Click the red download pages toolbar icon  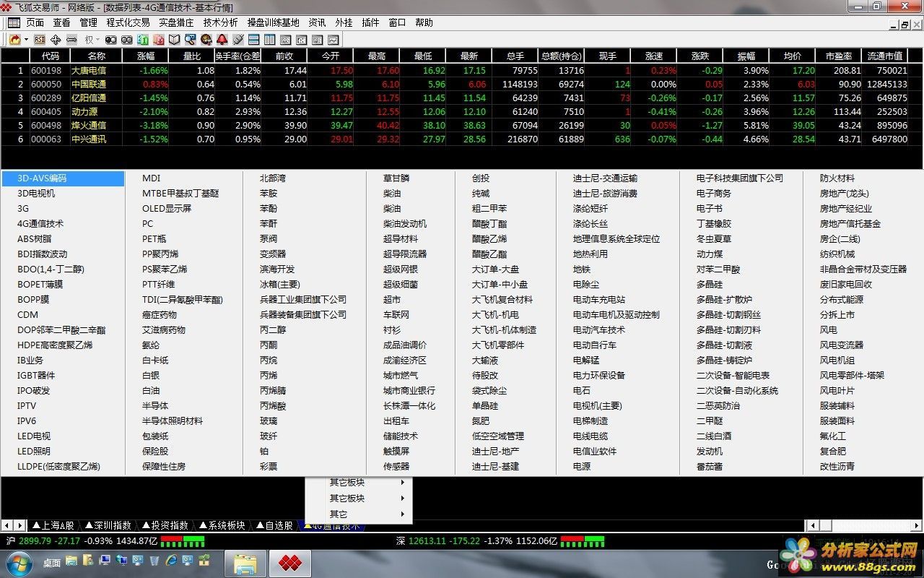[x=159, y=39]
